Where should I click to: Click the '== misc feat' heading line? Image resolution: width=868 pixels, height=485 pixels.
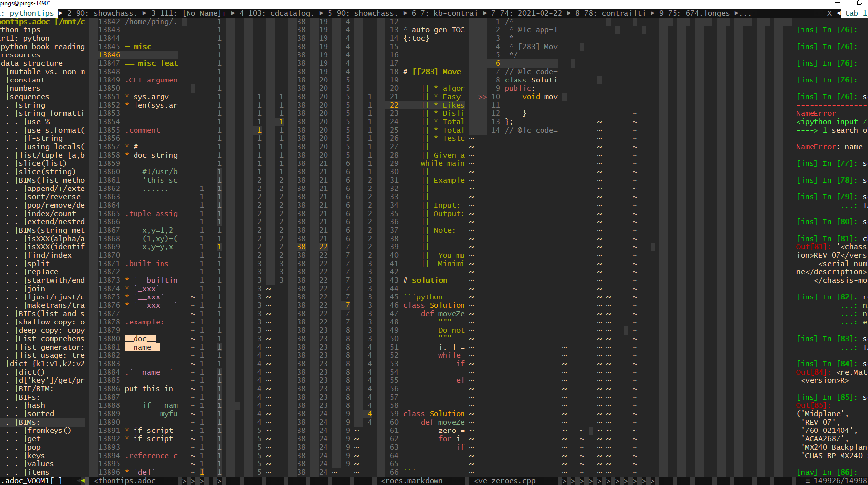[x=151, y=63]
